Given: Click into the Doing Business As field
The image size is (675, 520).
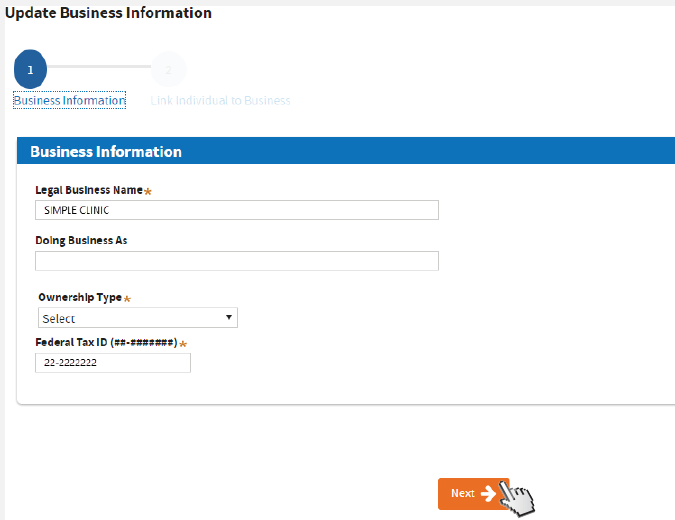Looking at the screenshot, I should click(x=236, y=261).
